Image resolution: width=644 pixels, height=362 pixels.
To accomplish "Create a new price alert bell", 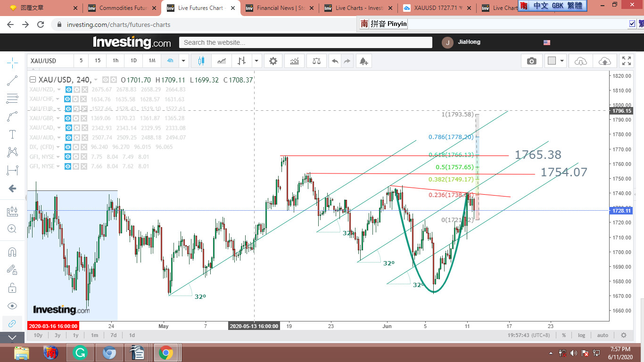I will click(x=363, y=61).
